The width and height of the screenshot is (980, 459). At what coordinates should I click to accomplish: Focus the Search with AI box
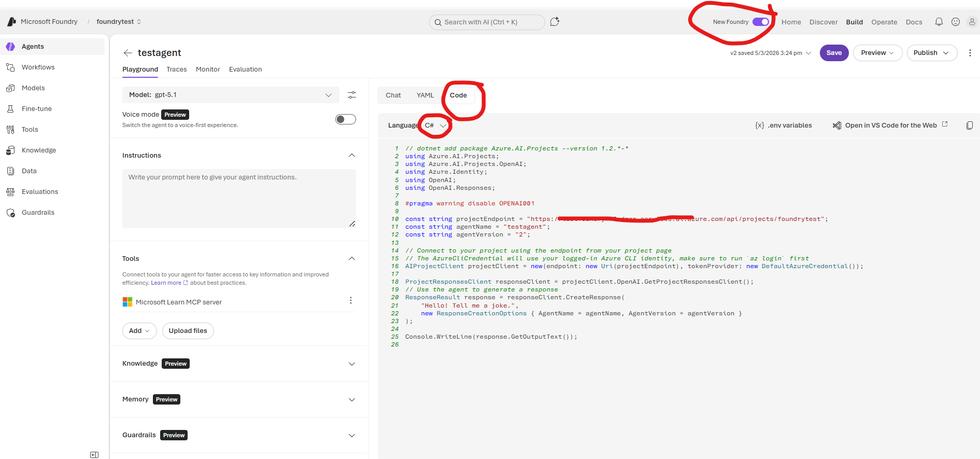point(487,22)
